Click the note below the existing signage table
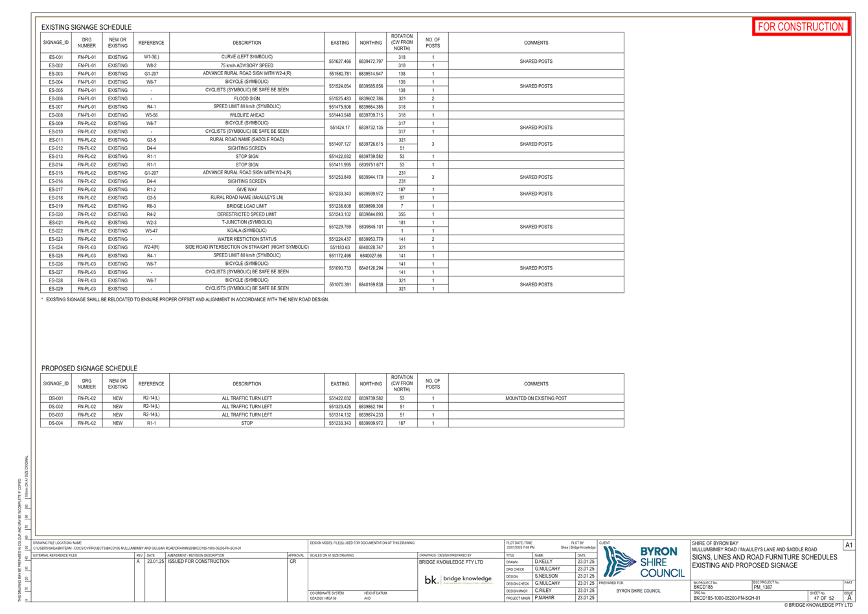This screenshot has width=868, height=614. pos(194,300)
